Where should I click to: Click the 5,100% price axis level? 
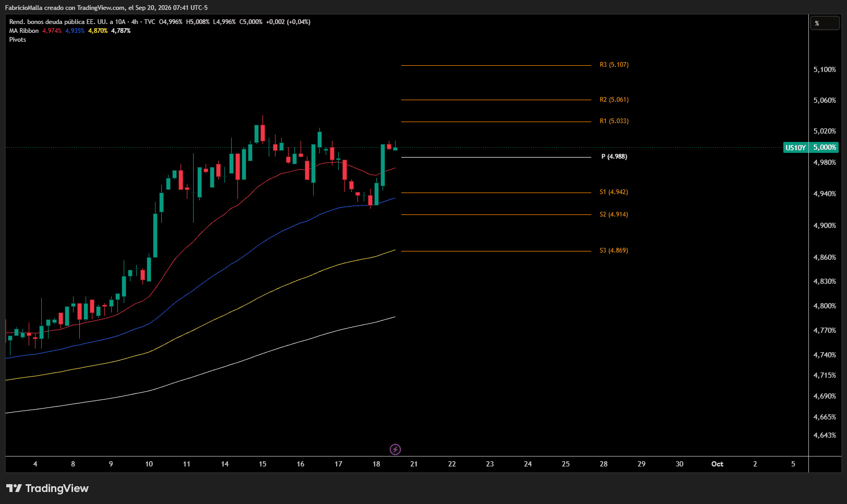pos(825,69)
